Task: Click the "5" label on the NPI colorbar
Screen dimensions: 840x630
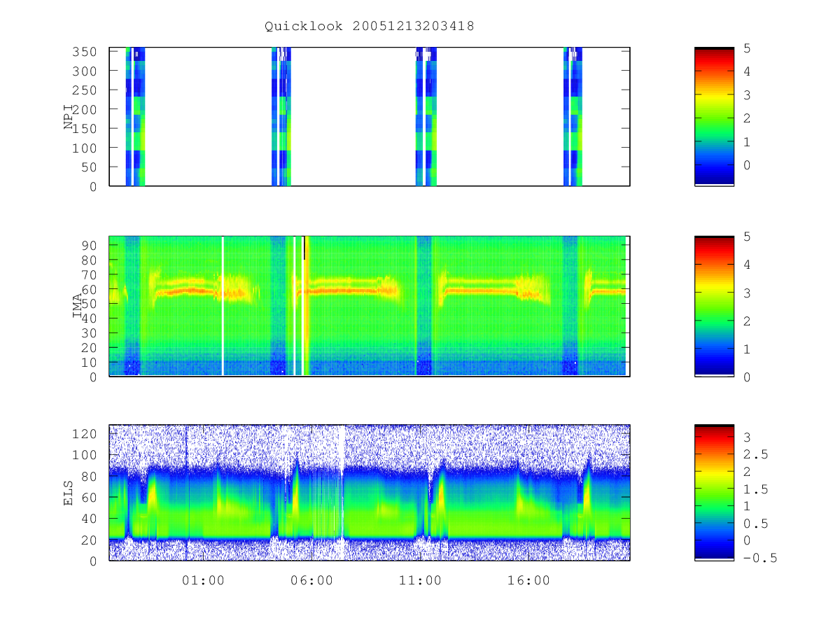Action: pyautogui.click(x=748, y=48)
